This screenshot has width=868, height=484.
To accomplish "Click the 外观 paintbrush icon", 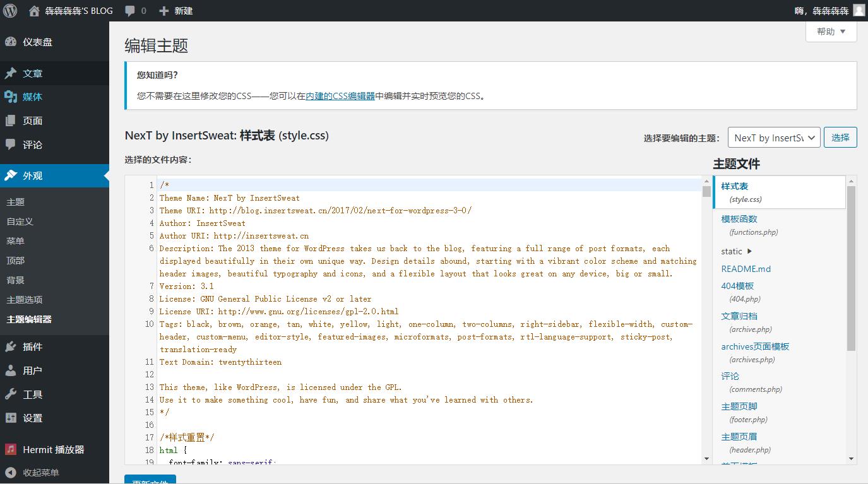I will click(x=11, y=175).
